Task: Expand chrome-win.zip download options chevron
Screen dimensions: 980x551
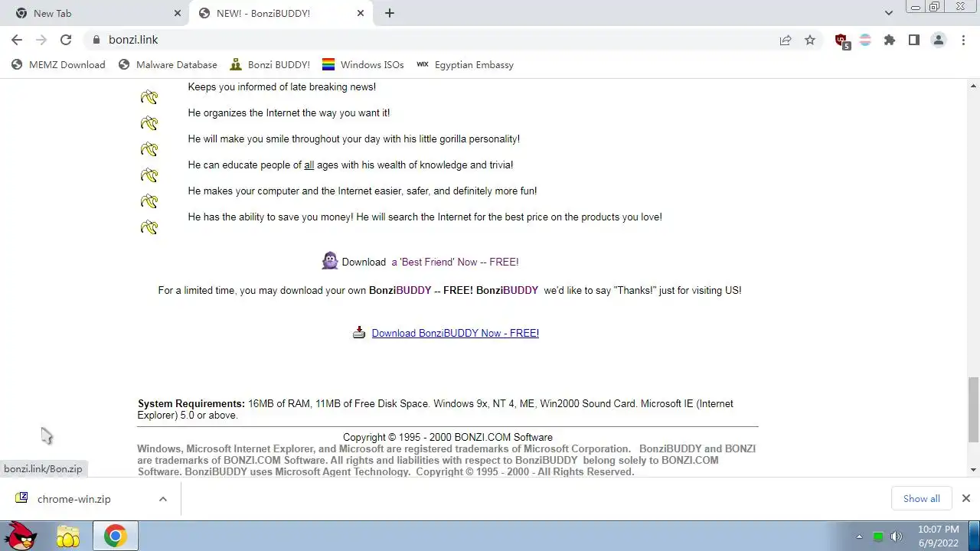Action: (x=162, y=499)
